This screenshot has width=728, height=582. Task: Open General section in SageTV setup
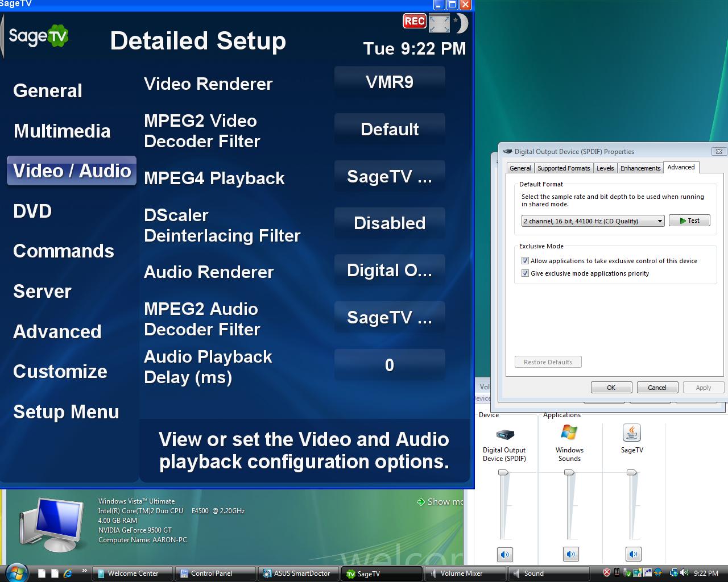point(48,91)
